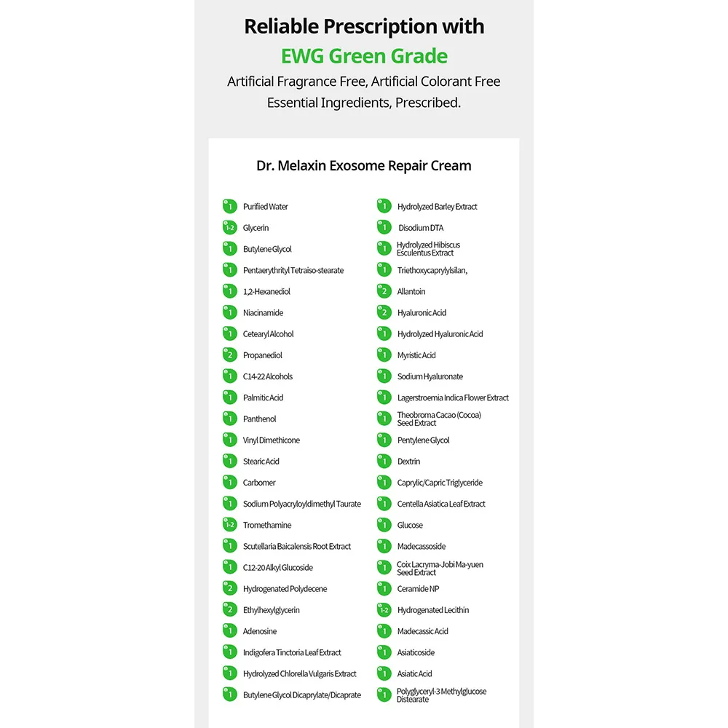The width and height of the screenshot is (728, 728).
Task: Click the Centella Asiatica Leaf Extract label
Action: pyautogui.click(x=441, y=504)
